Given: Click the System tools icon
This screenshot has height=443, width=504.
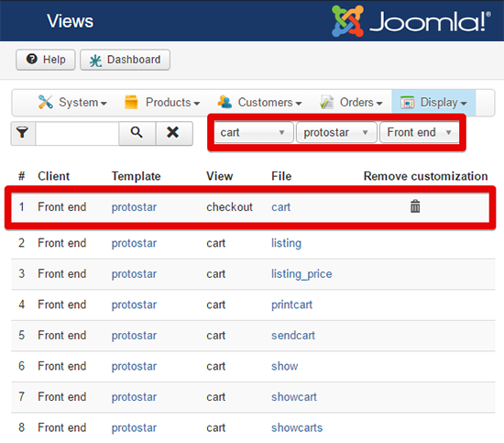Looking at the screenshot, I should 45,103.
